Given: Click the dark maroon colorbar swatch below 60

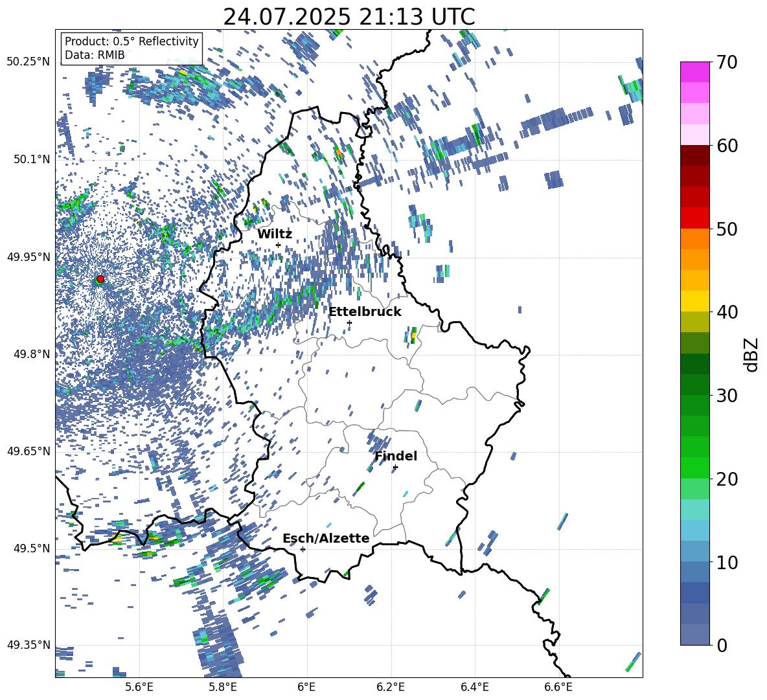Looking at the screenshot, I should [x=695, y=155].
